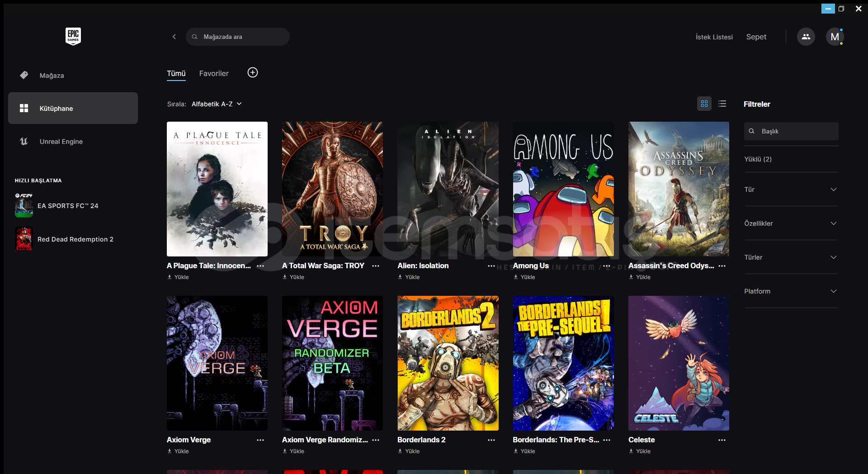Open A Total War Saga: TROY cover art
Image resolution: width=868 pixels, height=474 pixels.
[x=332, y=189]
